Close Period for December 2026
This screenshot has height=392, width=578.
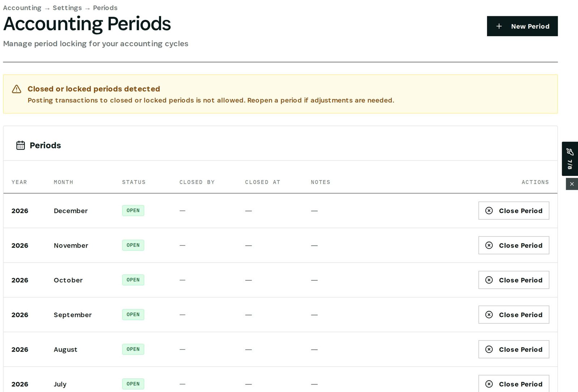514,211
